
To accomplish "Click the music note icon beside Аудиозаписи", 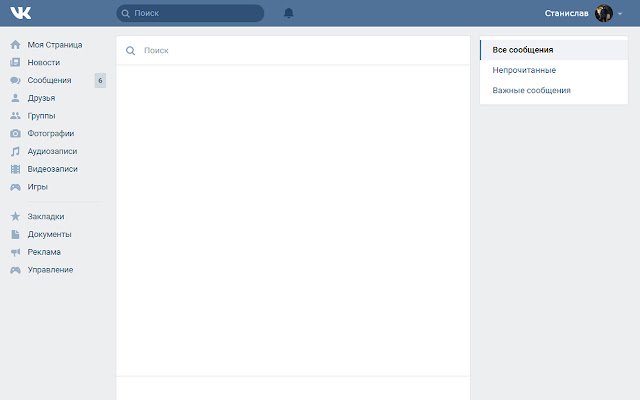I will (x=15, y=151).
